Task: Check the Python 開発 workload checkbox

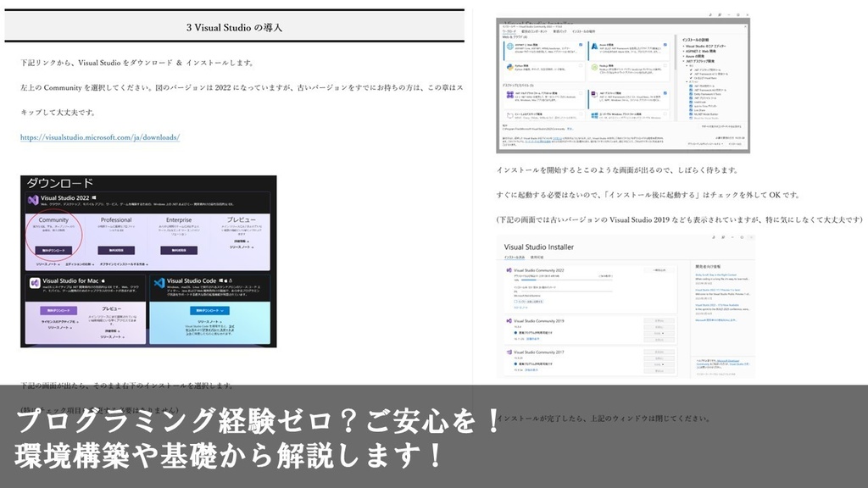Action: [581, 65]
